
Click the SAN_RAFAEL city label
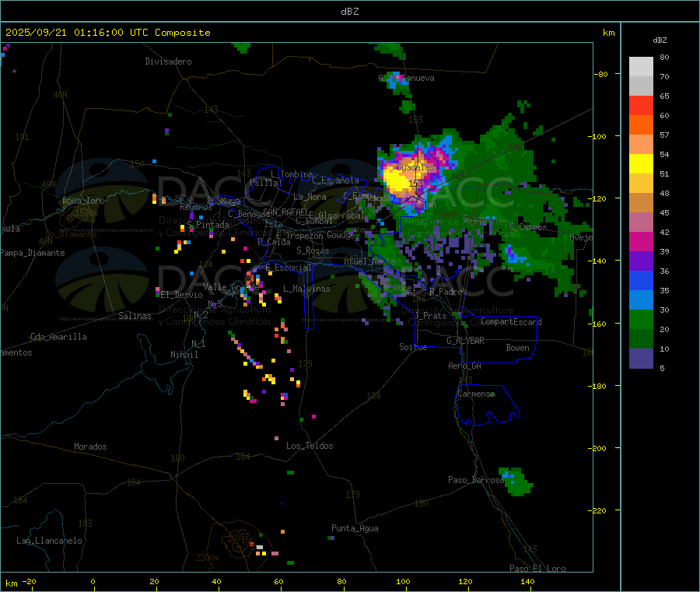(285, 212)
